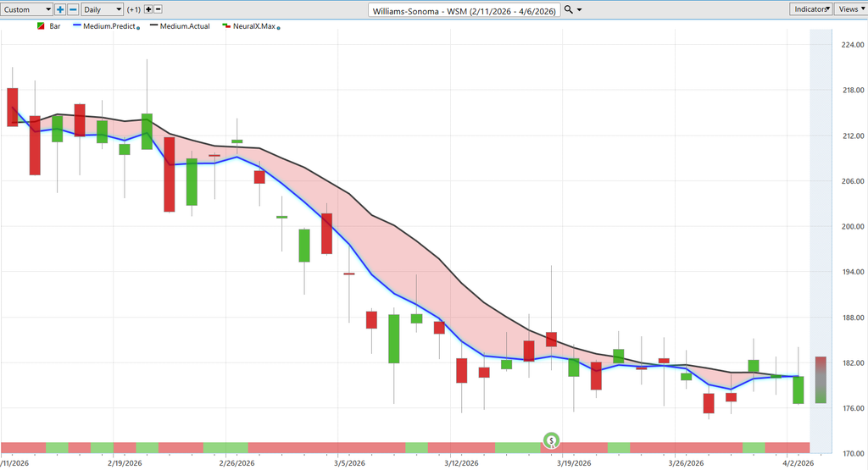Image resolution: width=868 pixels, height=470 pixels.
Task: Click the 194.00 price axis label
Action: point(853,272)
